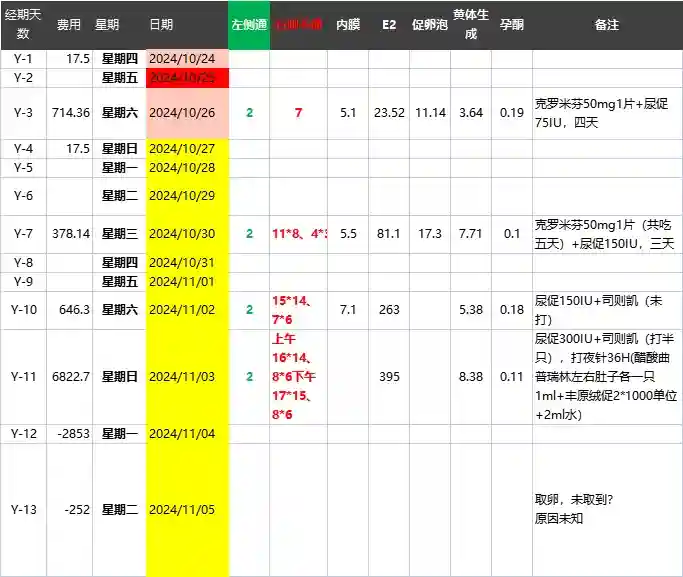Select the 孕酮 header cell

[511, 24]
